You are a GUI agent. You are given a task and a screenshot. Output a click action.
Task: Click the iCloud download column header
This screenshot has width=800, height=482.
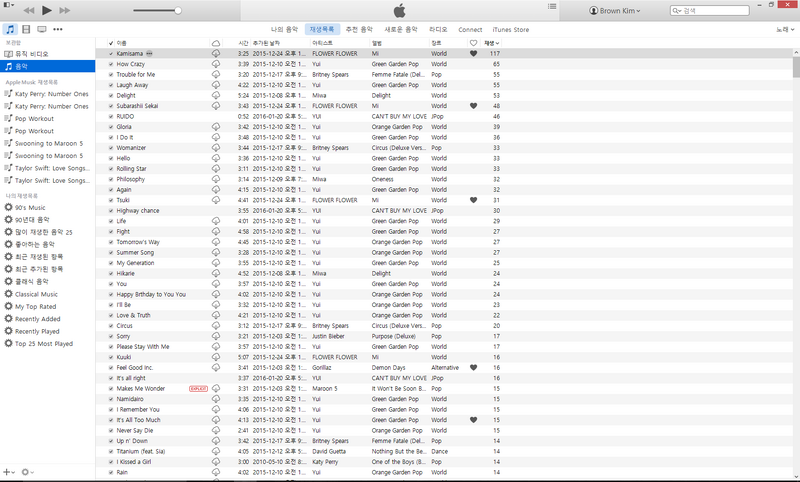click(x=216, y=43)
